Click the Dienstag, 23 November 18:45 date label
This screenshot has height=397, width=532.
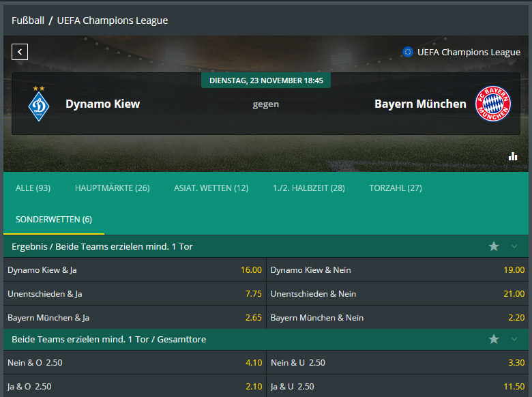point(266,80)
